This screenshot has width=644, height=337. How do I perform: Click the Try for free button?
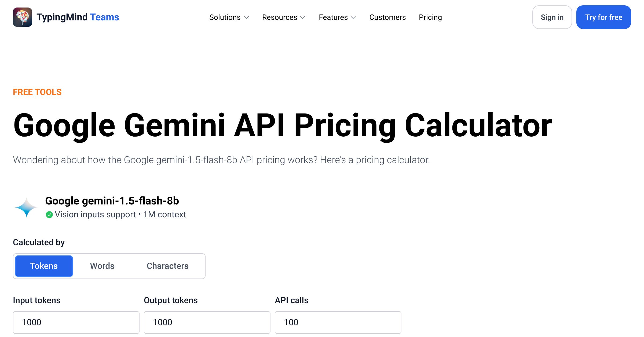603,17
